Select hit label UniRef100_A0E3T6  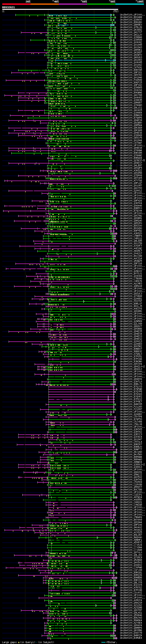pyautogui.click(x=131, y=308)
